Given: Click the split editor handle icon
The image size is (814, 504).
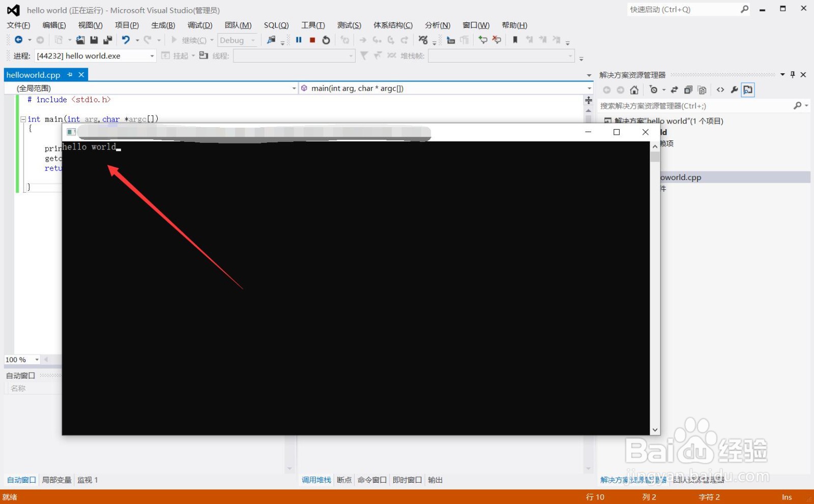Looking at the screenshot, I should (x=589, y=100).
